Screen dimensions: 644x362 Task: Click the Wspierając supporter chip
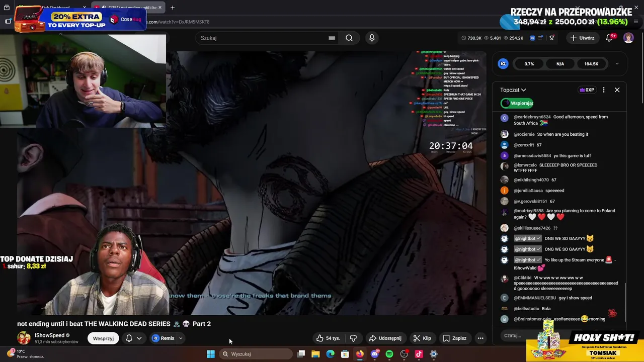(x=518, y=103)
